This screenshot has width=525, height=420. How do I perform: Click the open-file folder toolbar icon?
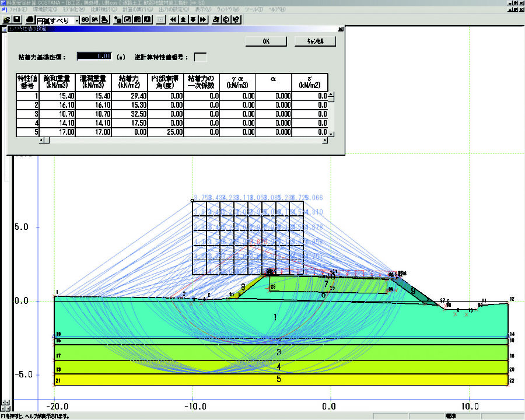tap(6, 20)
